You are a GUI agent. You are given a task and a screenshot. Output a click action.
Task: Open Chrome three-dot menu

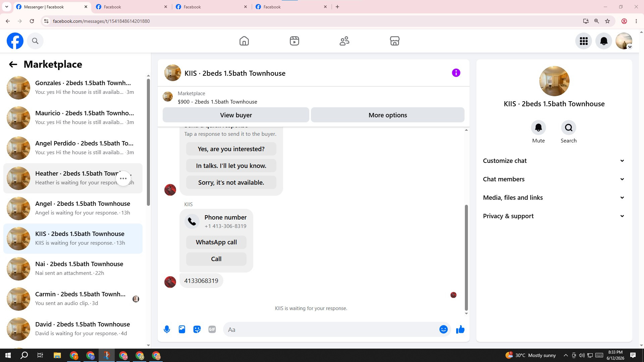click(636, 21)
